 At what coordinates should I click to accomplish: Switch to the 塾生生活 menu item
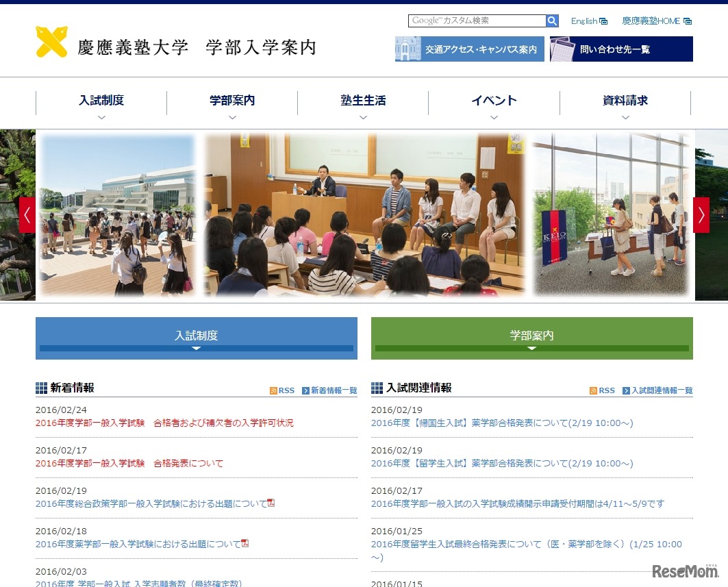click(x=363, y=100)
